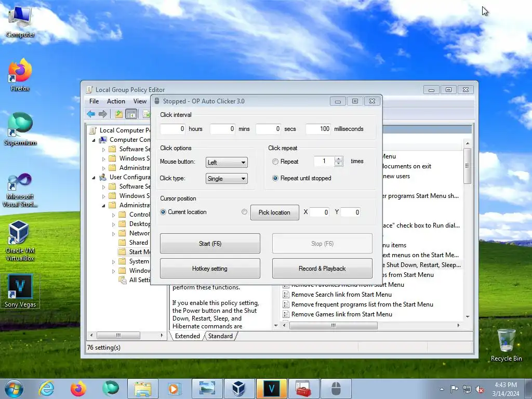Click the Group Policy Editor back arrow
The height and width of the screenshot is (399, 532).
(91, 114)
